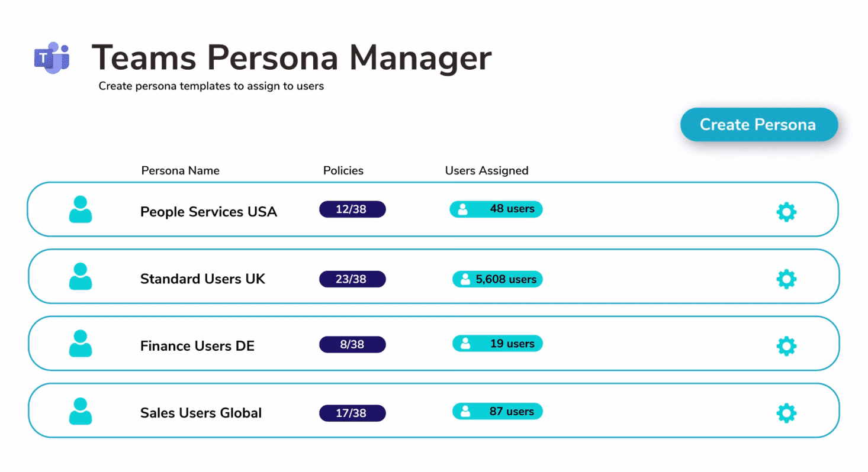Click the 23/38 policies badge for Standard Users UK

352,279
